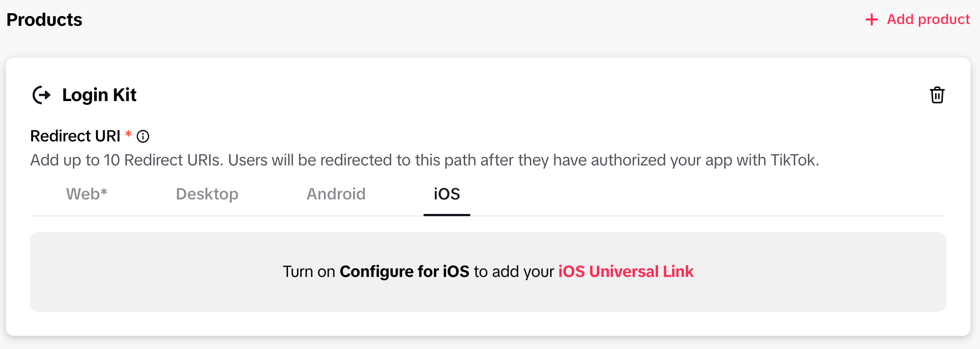Open the iOS Universal Link hyperlink
This screenshot has width=980, height=349.
point(625,271)
